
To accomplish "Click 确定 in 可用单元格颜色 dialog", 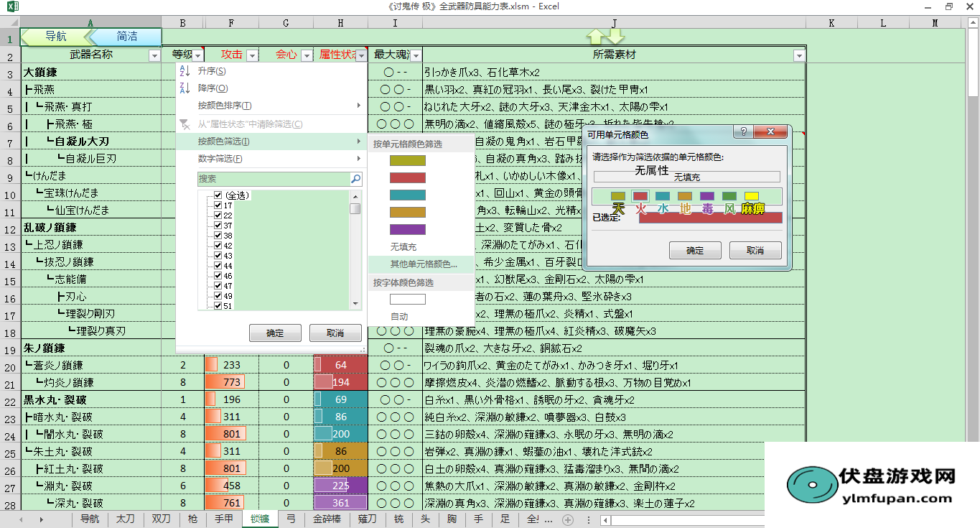I will 695,251.
